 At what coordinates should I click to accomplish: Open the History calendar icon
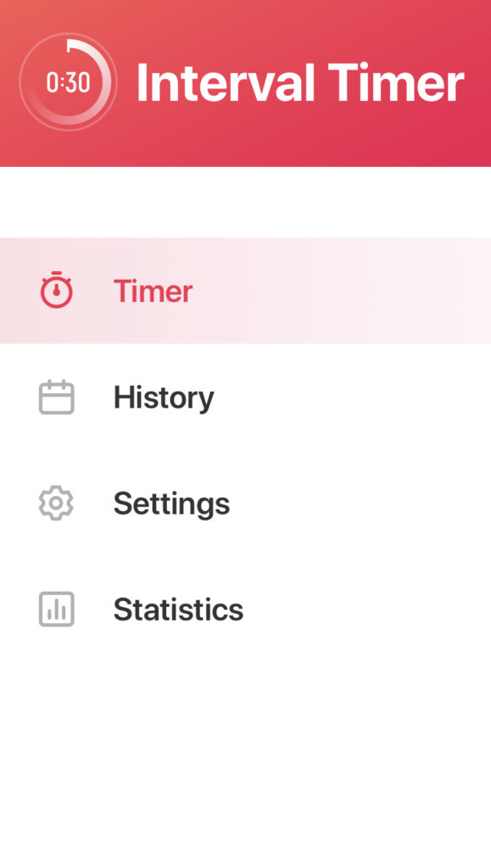[57, 397]
